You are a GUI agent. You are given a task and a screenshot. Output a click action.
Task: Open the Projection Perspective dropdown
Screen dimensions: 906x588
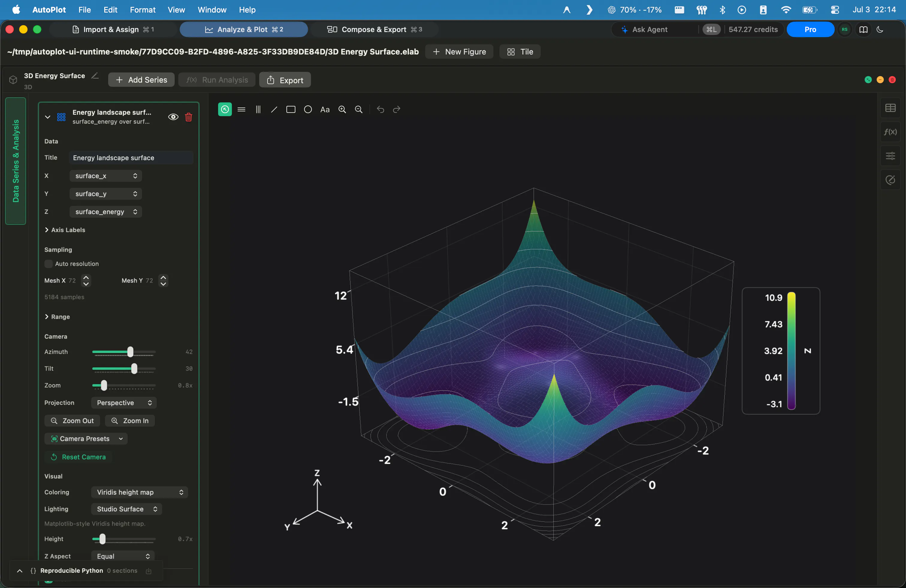[124, 403]
